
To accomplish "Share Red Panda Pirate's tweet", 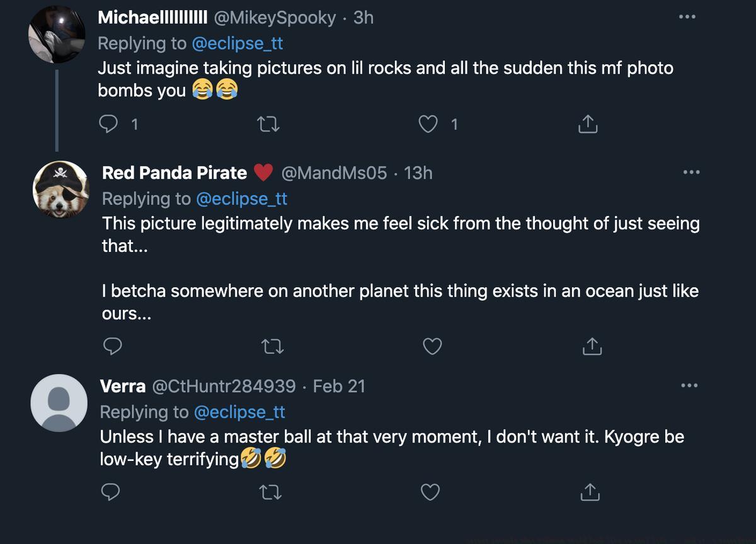I will click(x=592, y=346).
